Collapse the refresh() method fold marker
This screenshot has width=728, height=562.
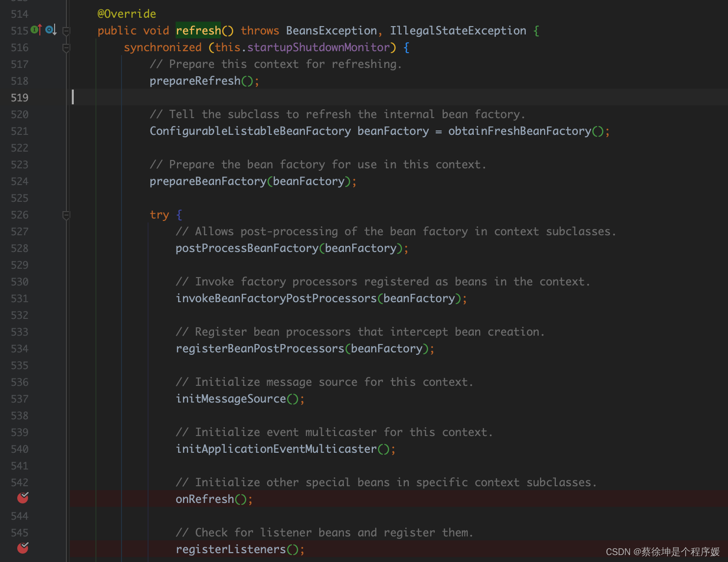(66, 31)
